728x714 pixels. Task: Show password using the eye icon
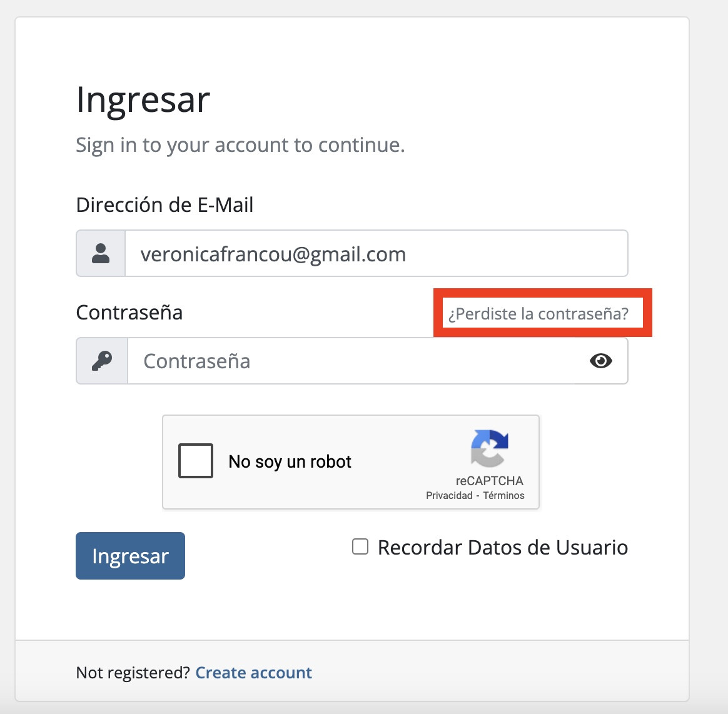(600, 361)
